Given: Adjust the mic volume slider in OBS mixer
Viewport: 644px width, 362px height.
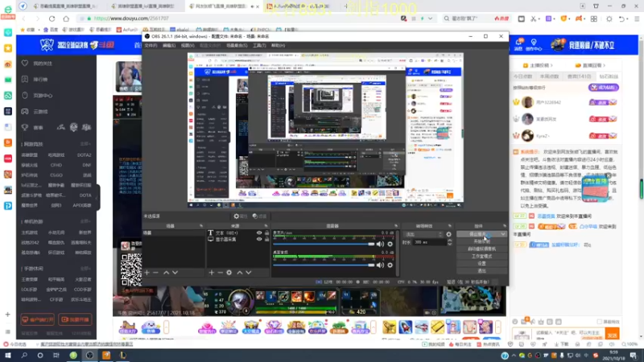Looking at the screenshot, I should 324,245.
